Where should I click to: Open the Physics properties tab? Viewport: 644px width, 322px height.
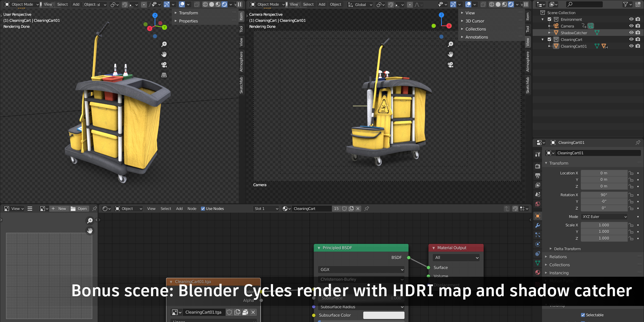538,244
